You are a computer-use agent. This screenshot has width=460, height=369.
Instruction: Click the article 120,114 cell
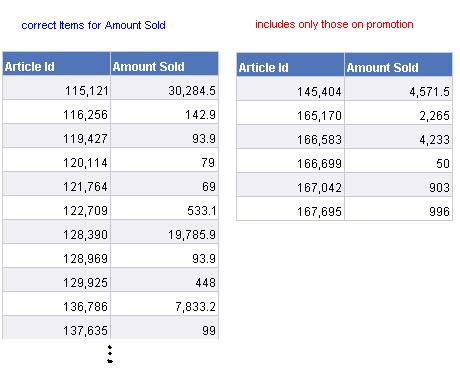click(x=56, y=160)
